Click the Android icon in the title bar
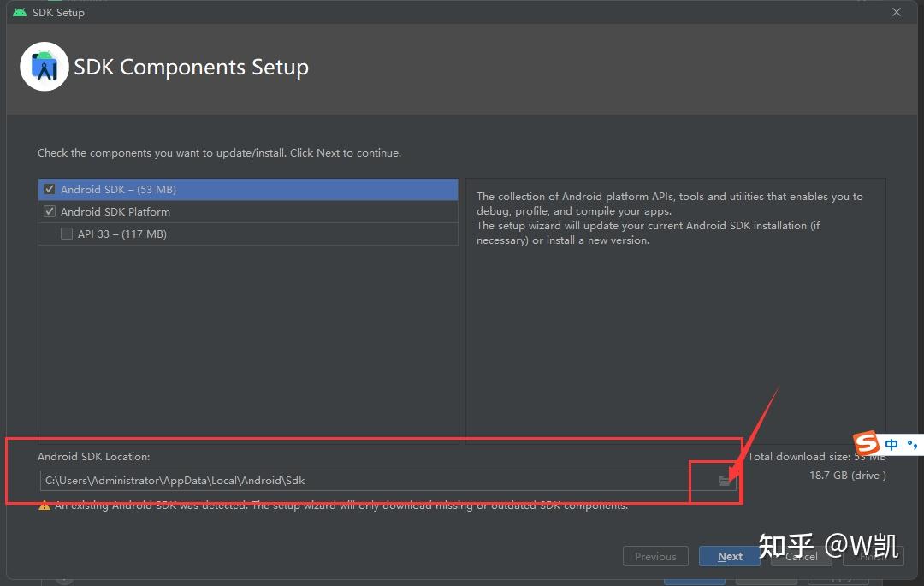 pyautogui.click(x=21, y=12)
